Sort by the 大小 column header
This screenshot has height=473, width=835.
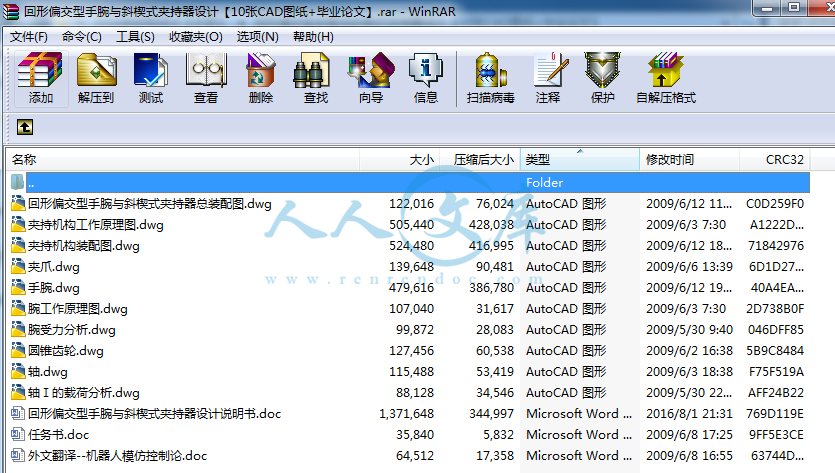[399, 159]
